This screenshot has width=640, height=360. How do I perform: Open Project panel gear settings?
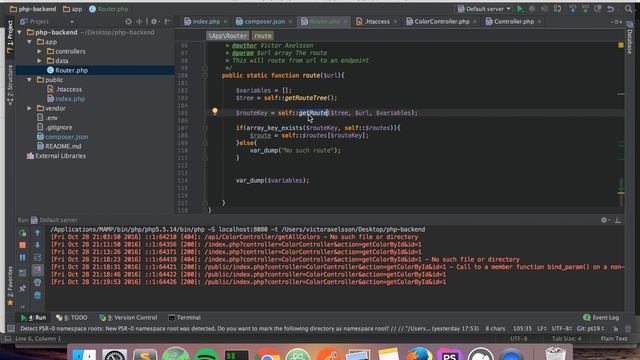pyautogui.click(x=154, y=21)
